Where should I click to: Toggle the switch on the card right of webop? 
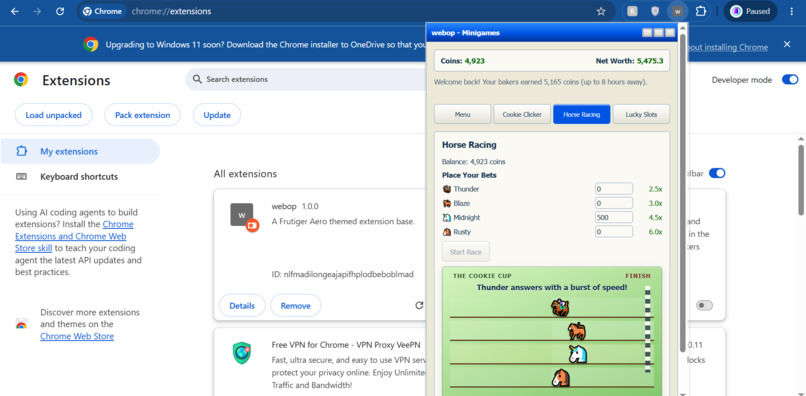click(704, 305)
